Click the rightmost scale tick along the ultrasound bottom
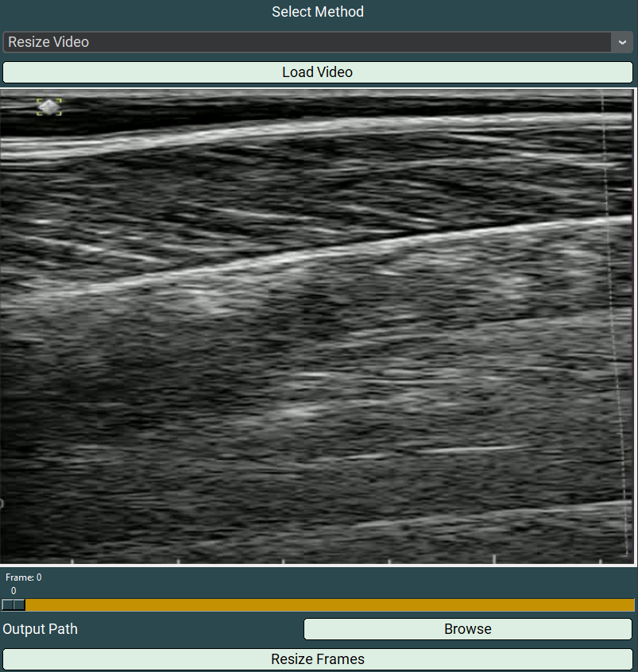 coord(601,561)
